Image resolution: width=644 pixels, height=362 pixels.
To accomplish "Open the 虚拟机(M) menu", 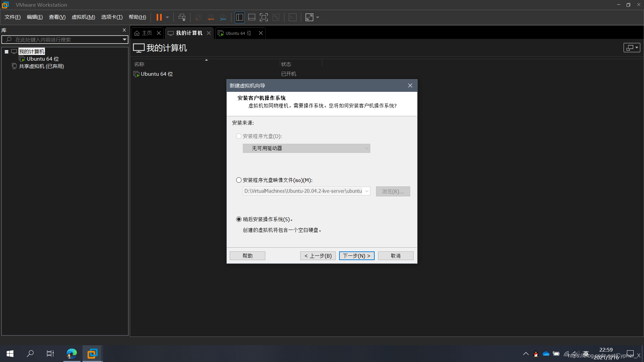I will tap(83, 17).
